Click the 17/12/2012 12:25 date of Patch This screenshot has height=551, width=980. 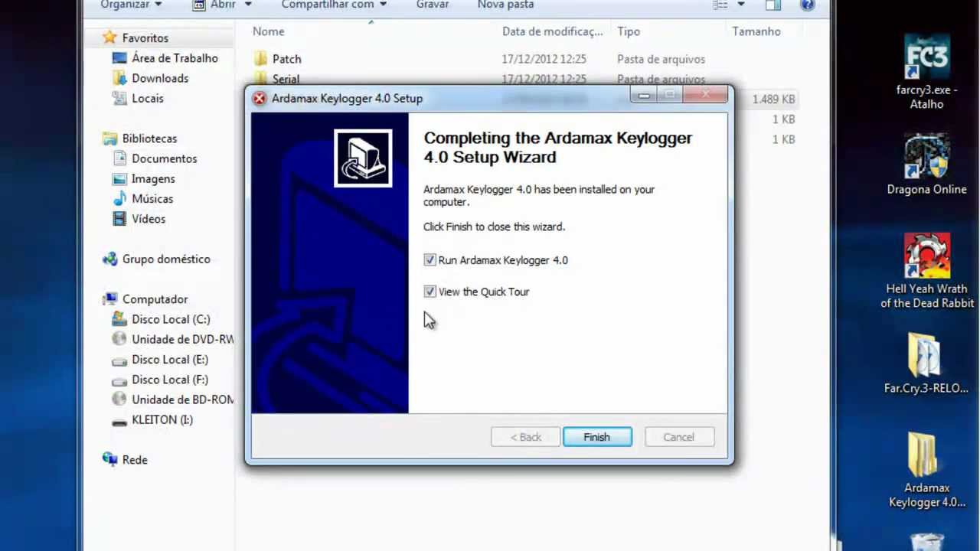544,59
